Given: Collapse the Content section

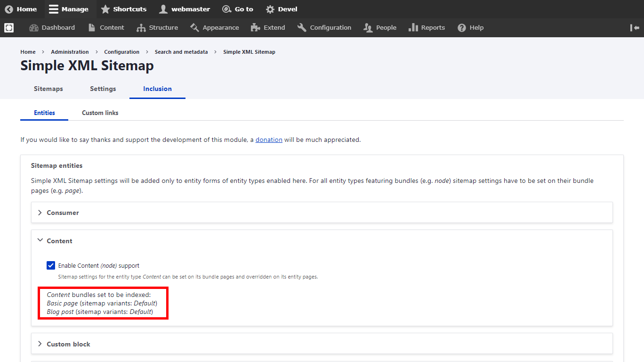Looking at the screenshot, I should (59, 241).
